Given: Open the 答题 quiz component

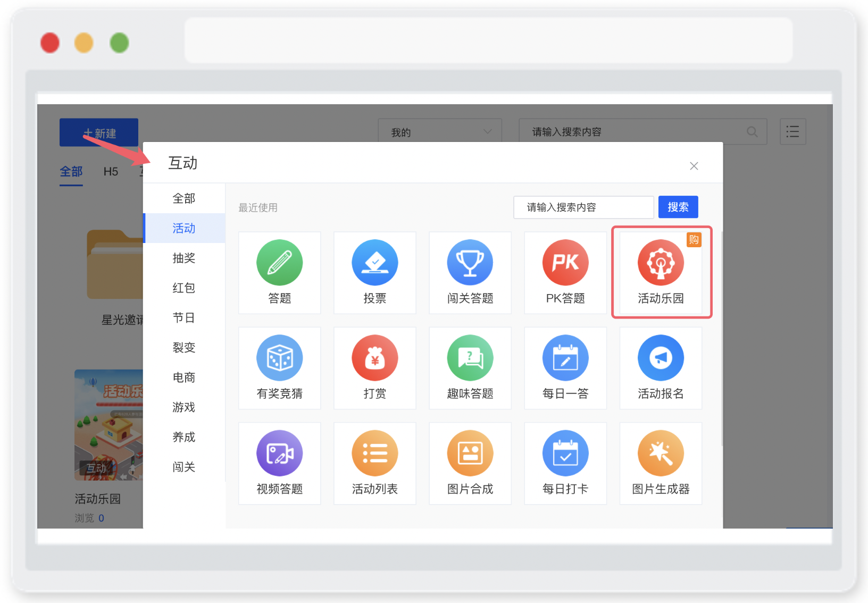Looking at the screenshot, I should click(280, 273).
